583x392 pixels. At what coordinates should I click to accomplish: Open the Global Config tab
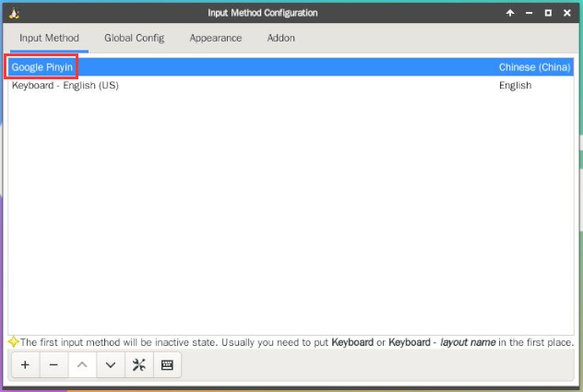pyautogui.click(x=135, y=38)
